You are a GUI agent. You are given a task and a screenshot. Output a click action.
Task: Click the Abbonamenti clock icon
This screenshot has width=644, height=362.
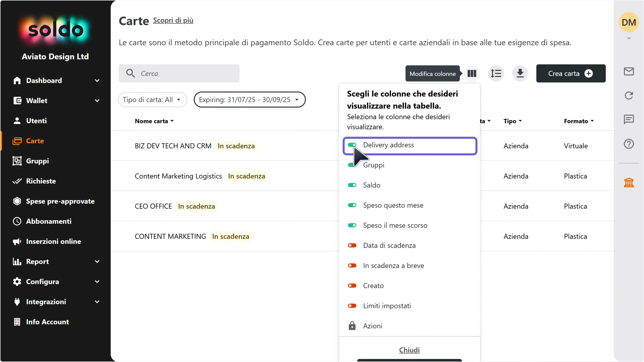[17, 221]
